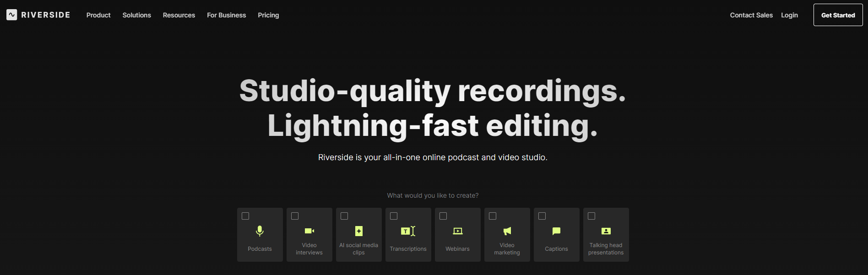Click the Riverside logo icon
Screen dimensions: 868x275
click(11, 15)
